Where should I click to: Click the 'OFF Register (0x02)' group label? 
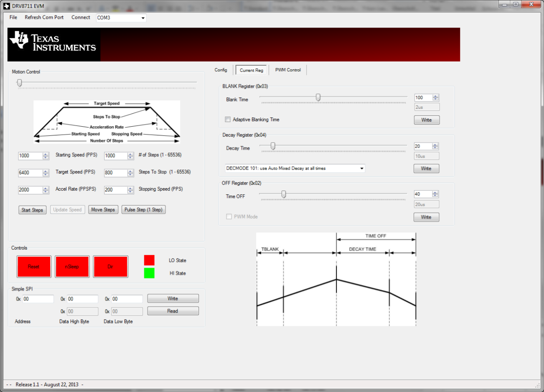coord(241,183)
